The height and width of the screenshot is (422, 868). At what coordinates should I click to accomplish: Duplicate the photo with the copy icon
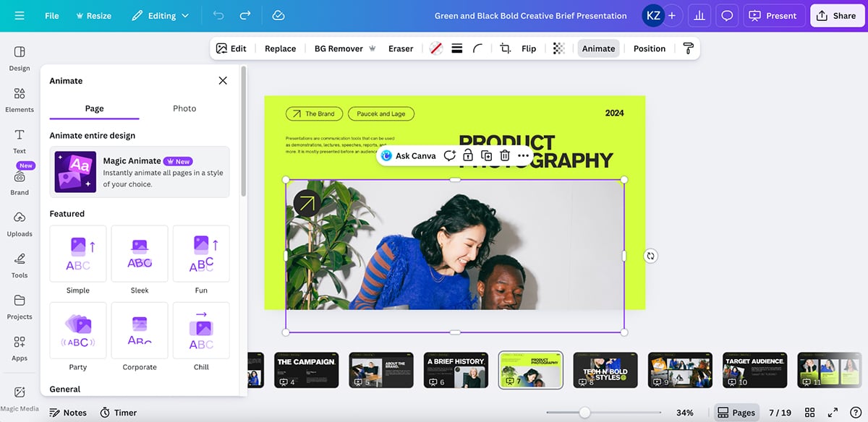(485, 155)
